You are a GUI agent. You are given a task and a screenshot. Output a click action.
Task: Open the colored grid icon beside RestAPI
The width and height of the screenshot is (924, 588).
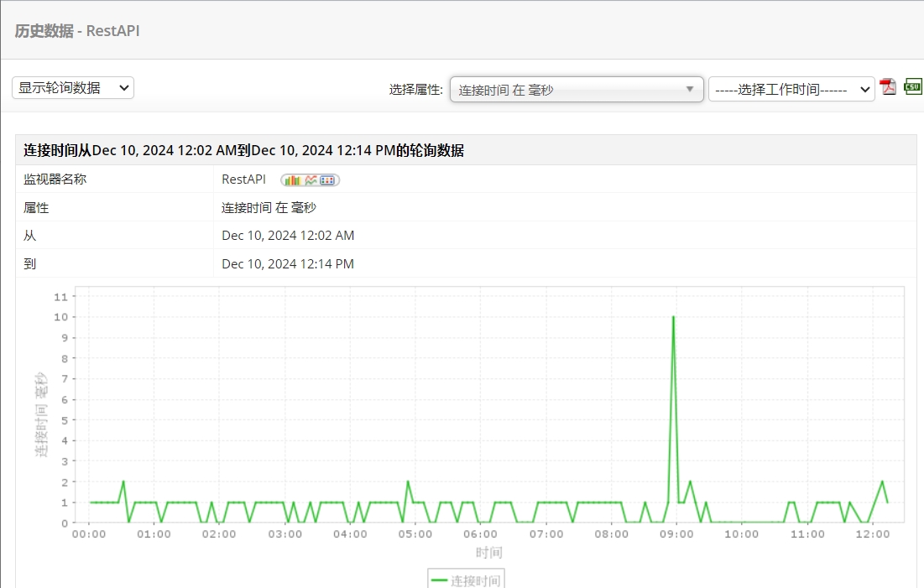[x=327, y=180]
